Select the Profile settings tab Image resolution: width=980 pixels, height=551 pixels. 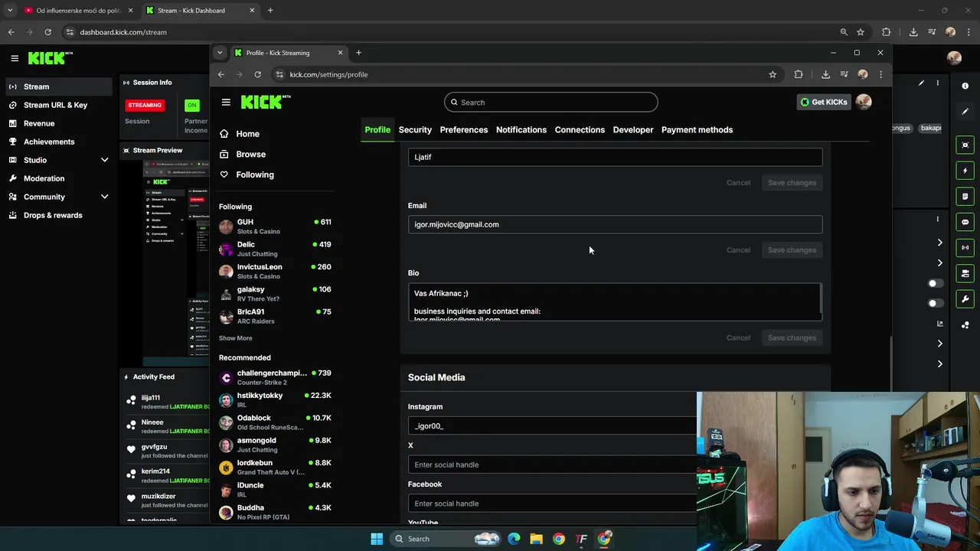point(377,129)
